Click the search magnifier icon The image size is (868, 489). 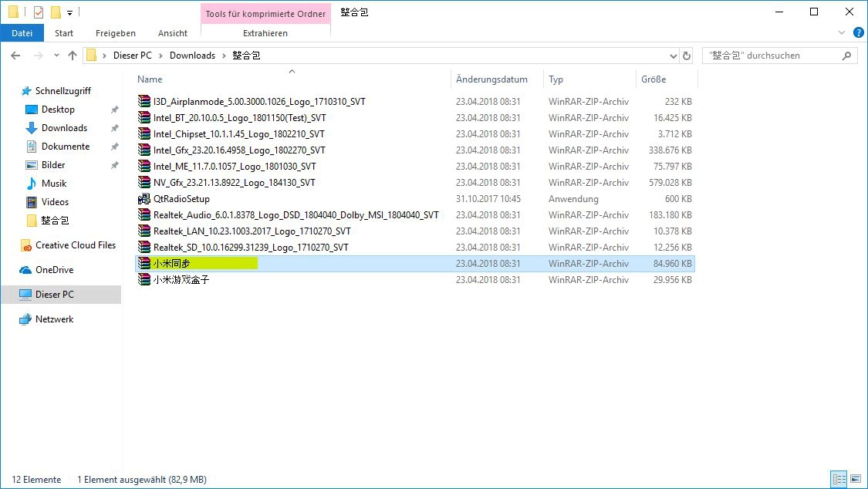coord(846,56)
